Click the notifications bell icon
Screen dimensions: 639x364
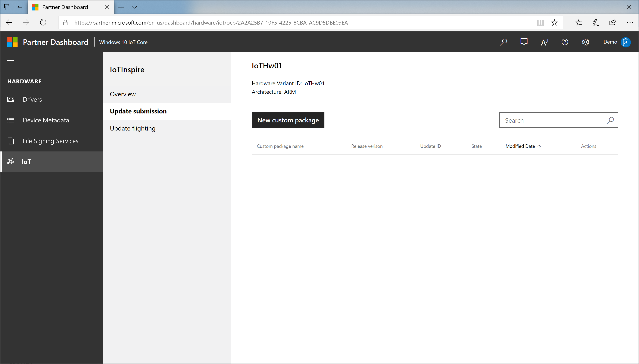(x=524, y=42)
